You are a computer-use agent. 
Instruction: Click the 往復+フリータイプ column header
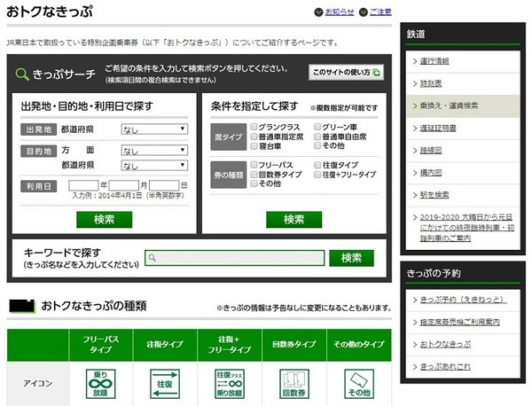pos(230,345)
